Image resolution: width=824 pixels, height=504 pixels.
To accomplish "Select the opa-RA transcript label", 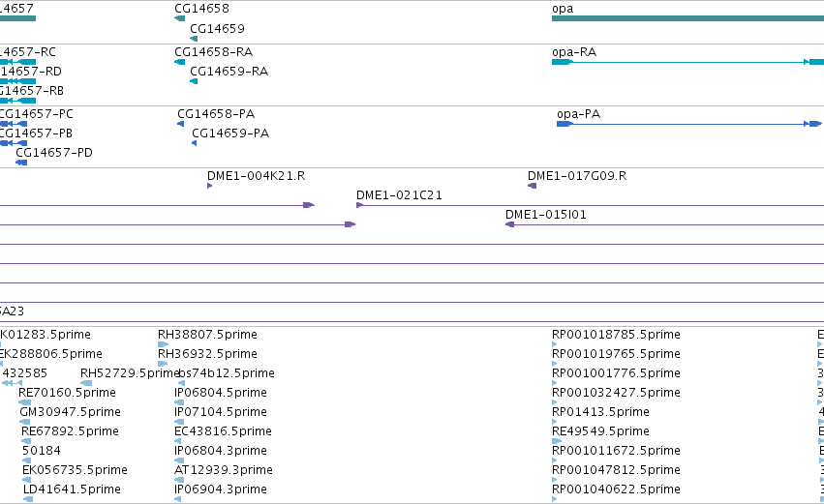I will click(574, 52).
